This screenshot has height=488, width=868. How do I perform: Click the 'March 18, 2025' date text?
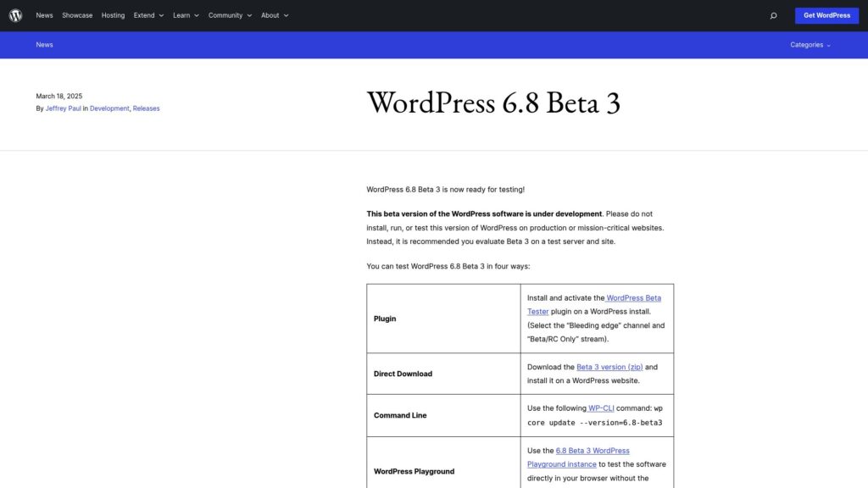click(59, 97)
